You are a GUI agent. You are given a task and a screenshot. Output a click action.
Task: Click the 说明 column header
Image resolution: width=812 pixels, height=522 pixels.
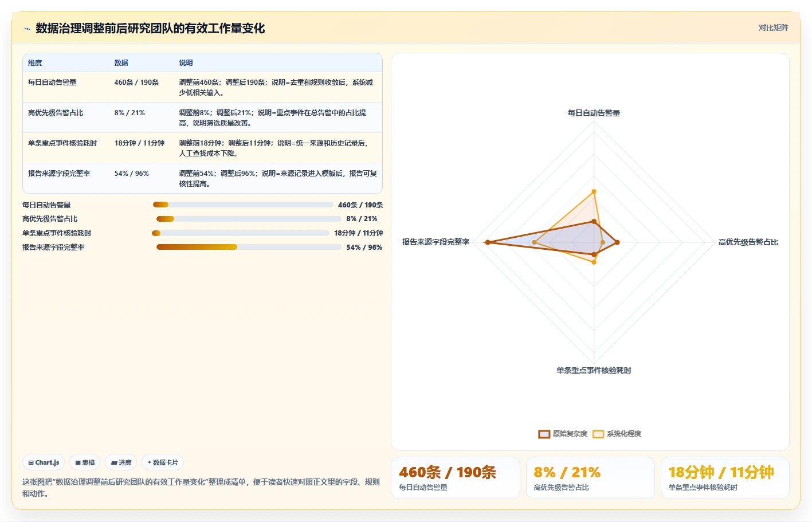tap(186, 63)
